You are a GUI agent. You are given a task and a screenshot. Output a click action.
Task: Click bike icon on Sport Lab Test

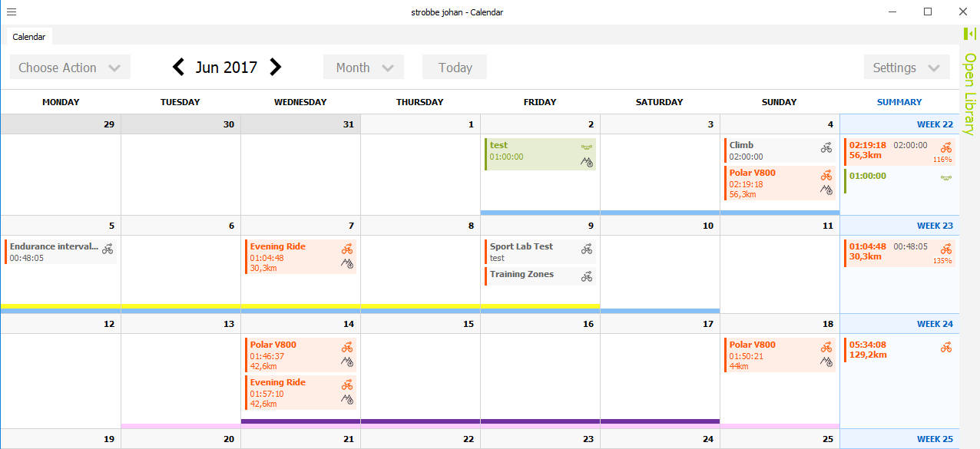point(587,249)
